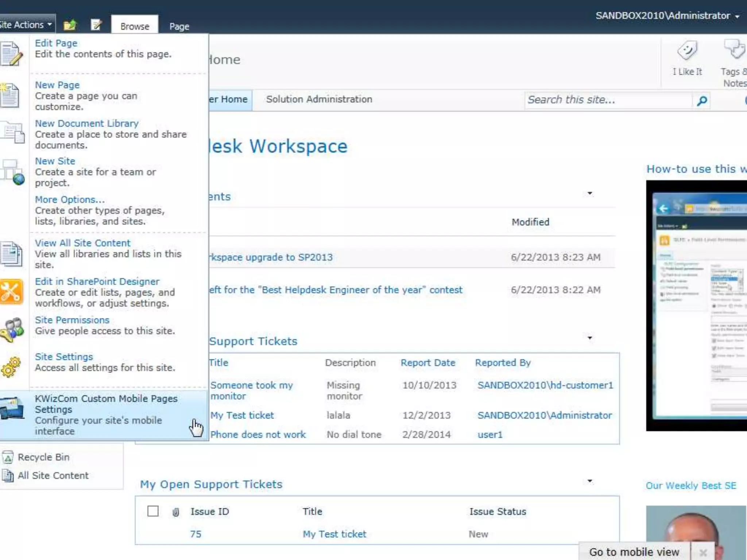This screenshot has width=747, height=560.
Task: Sort by Issue ID column header
Action: coord(210,512)
